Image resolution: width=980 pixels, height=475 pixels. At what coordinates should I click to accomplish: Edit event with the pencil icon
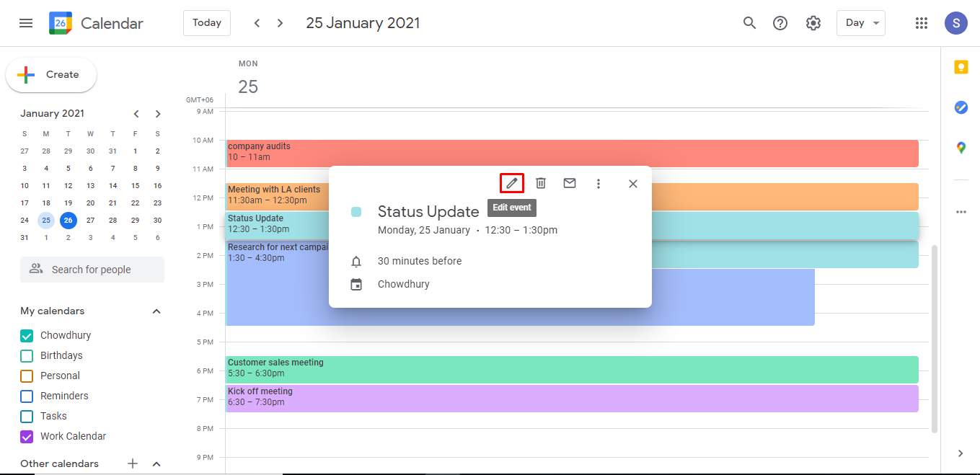[512, 183]
